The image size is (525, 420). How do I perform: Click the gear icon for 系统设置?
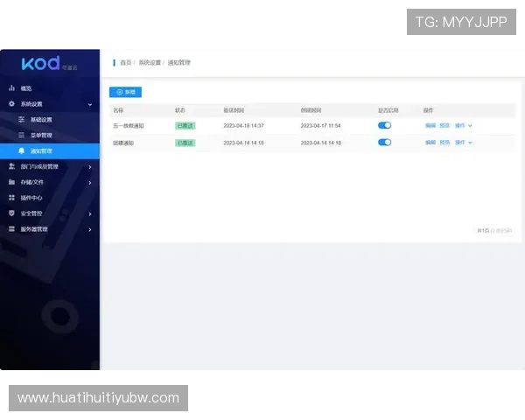coord(11,104)
